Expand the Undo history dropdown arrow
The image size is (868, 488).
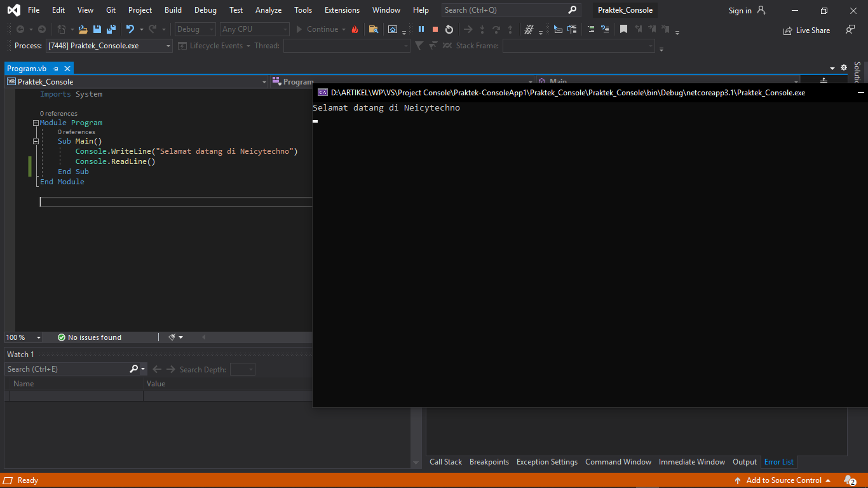point(141,29)
